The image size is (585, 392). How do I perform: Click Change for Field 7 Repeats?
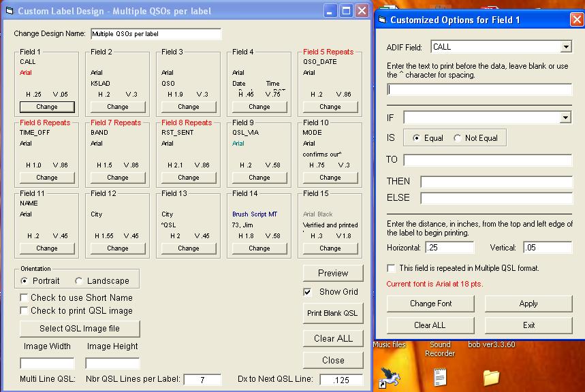pyautogui.click(x=118, y=178)
